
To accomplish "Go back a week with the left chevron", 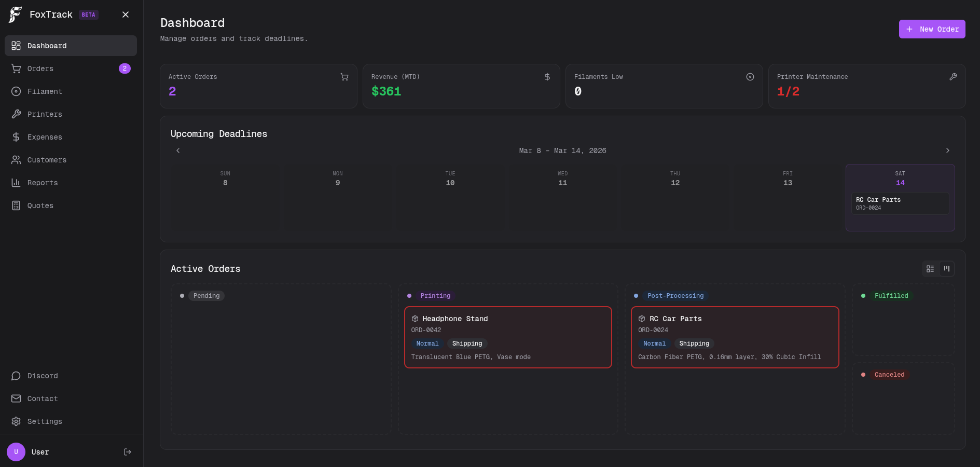I will (178, 150).
